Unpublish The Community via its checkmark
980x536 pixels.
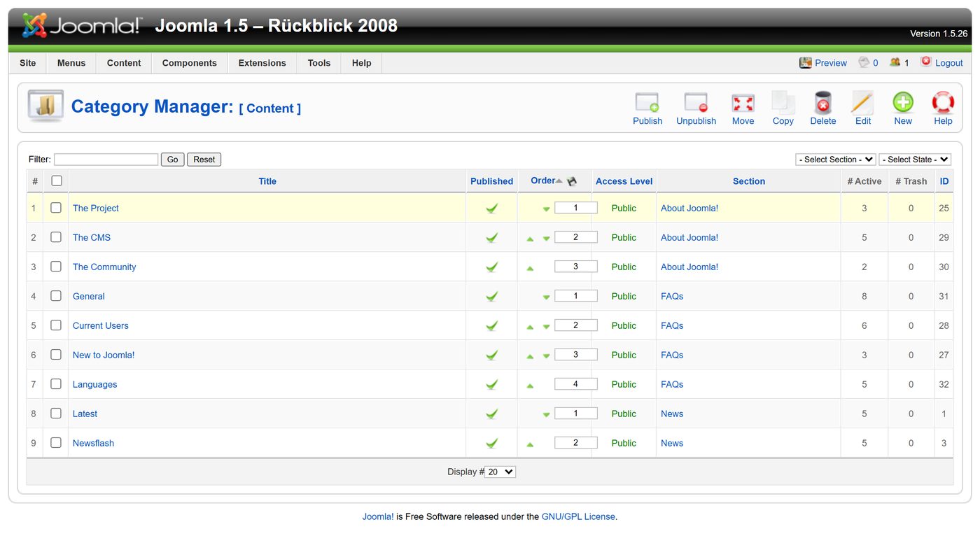click(492, 267)
